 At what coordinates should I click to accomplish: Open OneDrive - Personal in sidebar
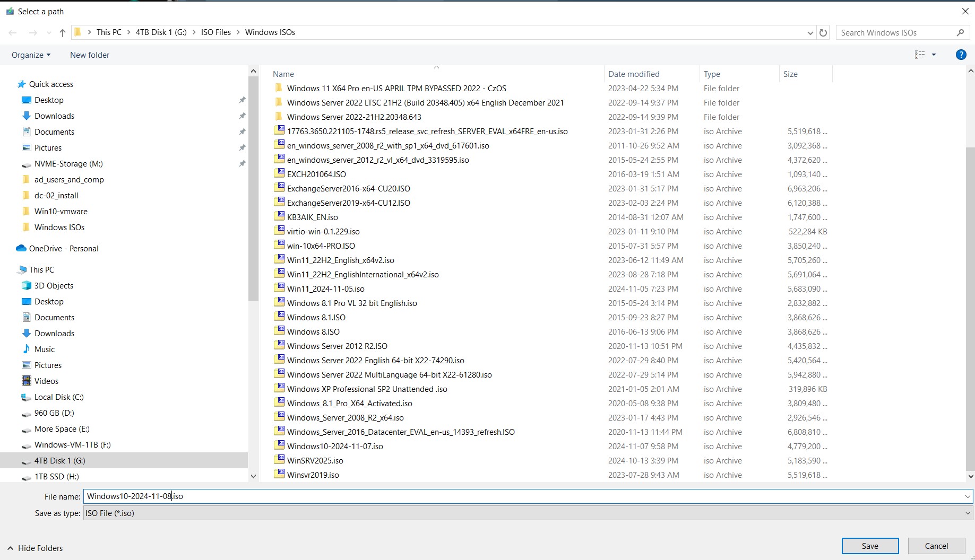[x=64, y=248]
